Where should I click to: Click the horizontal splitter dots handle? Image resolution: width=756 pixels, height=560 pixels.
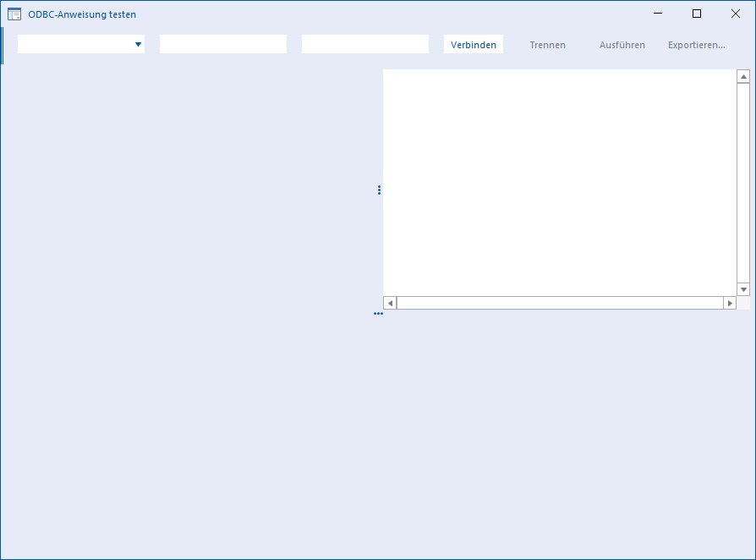click(x=379, y=314)
